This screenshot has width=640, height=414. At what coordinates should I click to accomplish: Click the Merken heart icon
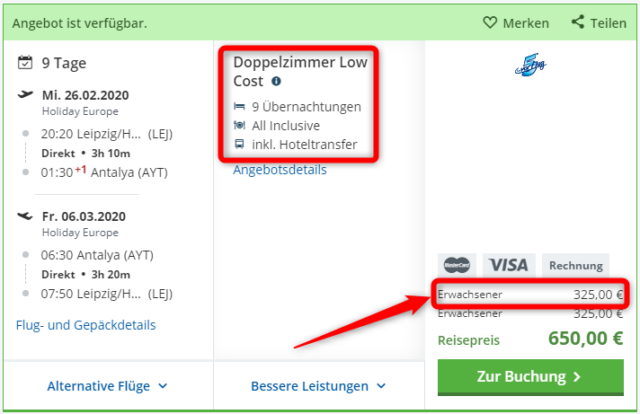click(490, 22)
